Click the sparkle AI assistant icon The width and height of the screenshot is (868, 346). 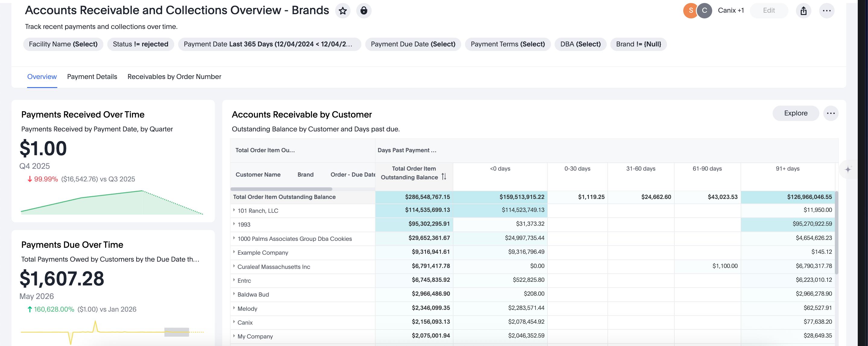click(848, 169)
